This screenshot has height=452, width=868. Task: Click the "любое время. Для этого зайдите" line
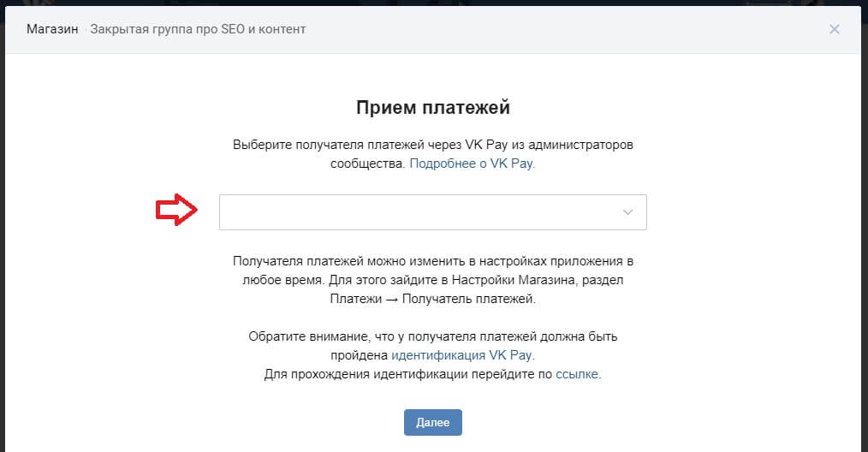coord(432,280)
